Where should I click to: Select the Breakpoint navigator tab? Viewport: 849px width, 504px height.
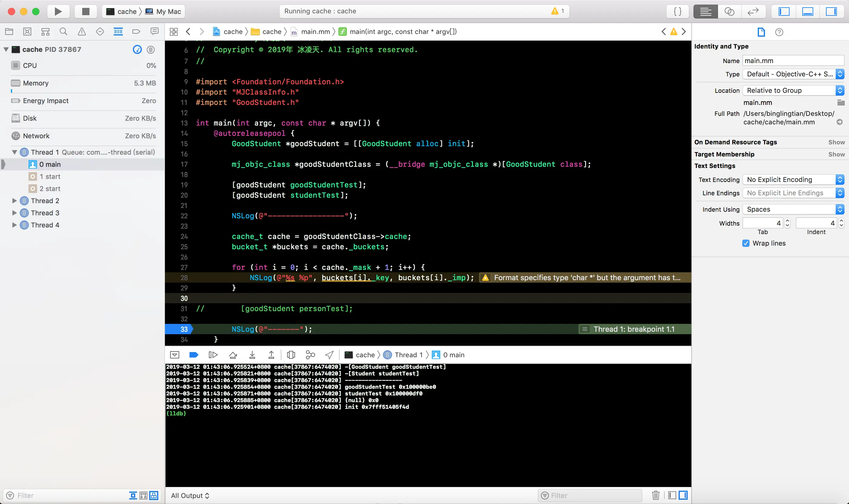(136, 32)
